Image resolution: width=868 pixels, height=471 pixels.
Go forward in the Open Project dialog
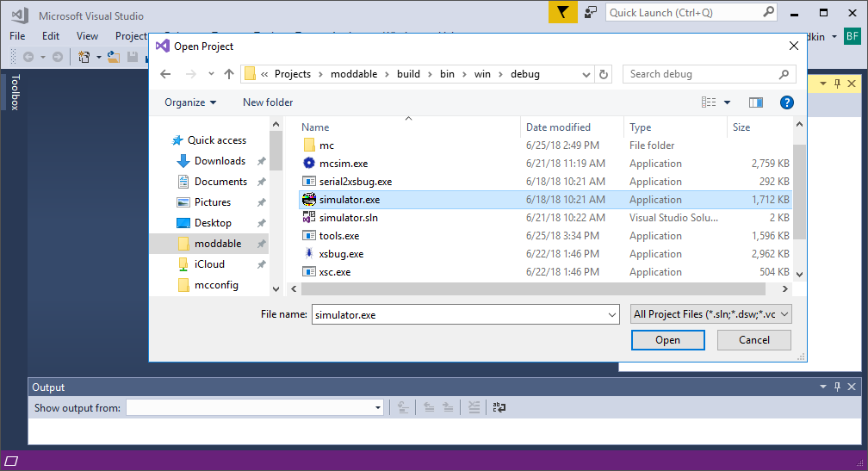pyautogui.click(x=190, y=74)
